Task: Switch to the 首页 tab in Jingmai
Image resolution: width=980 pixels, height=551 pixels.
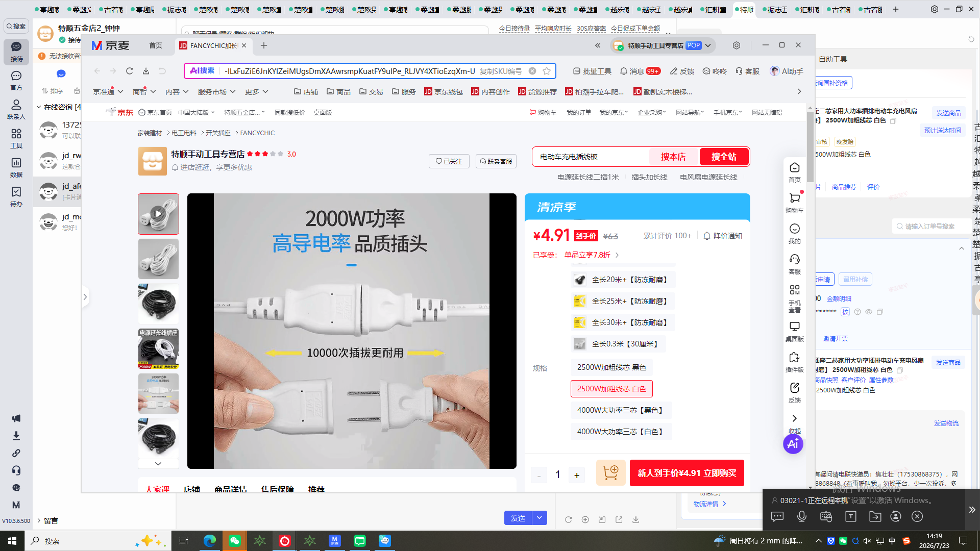Action: [x=156, y=45]
